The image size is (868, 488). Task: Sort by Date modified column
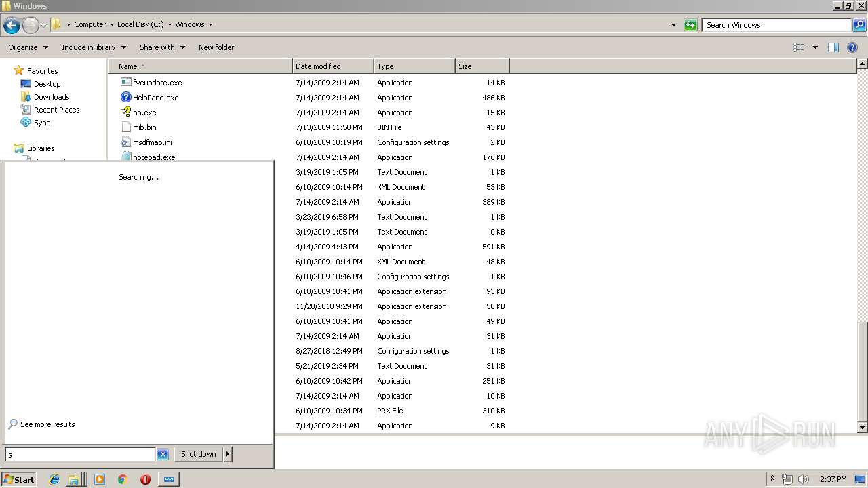tap(333, 66)
